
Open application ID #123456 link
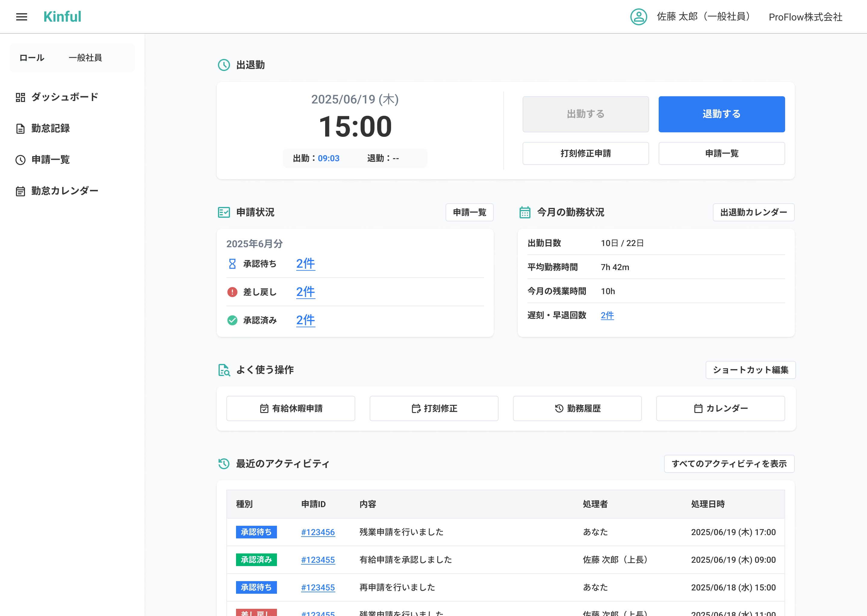pos(318,532)
